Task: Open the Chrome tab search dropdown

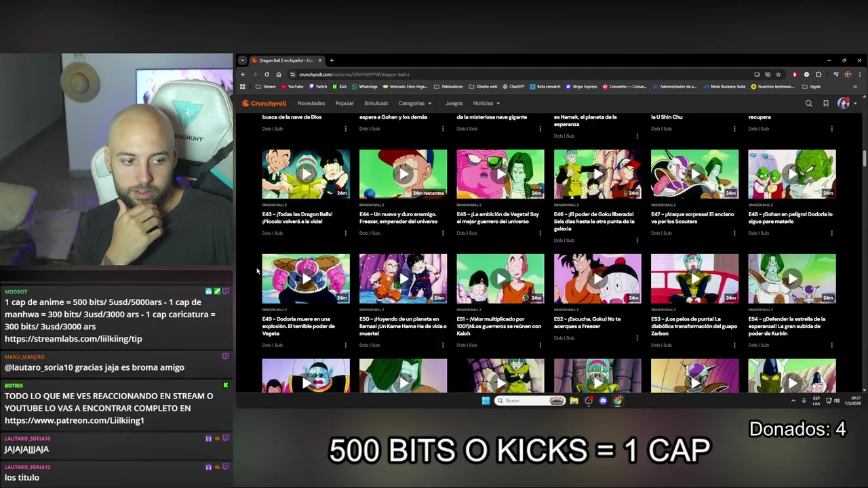Action: click(242, 60)
